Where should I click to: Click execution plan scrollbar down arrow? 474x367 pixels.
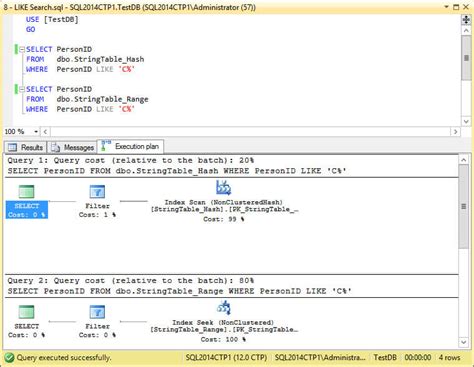[x=464, y=342]
